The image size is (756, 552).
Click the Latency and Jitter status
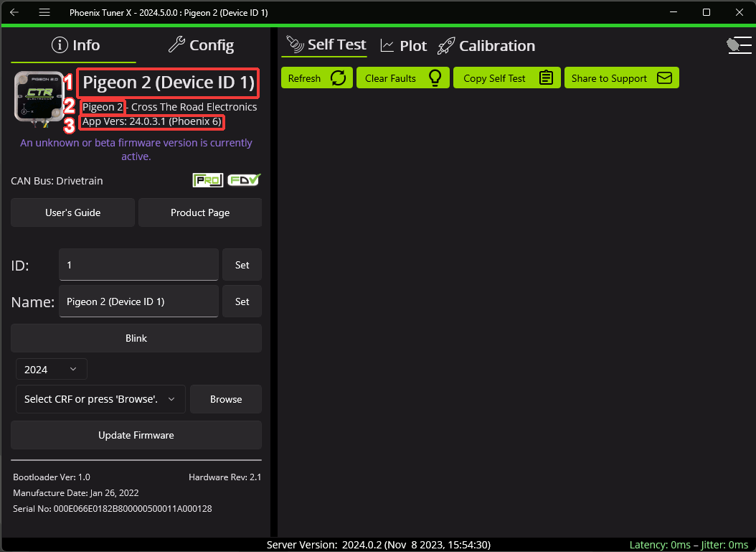point(689,545)
